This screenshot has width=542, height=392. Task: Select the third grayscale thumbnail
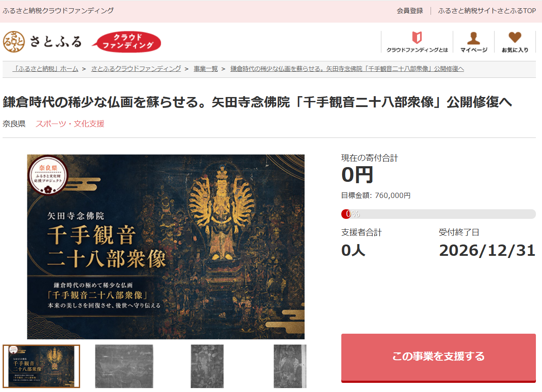207,366
